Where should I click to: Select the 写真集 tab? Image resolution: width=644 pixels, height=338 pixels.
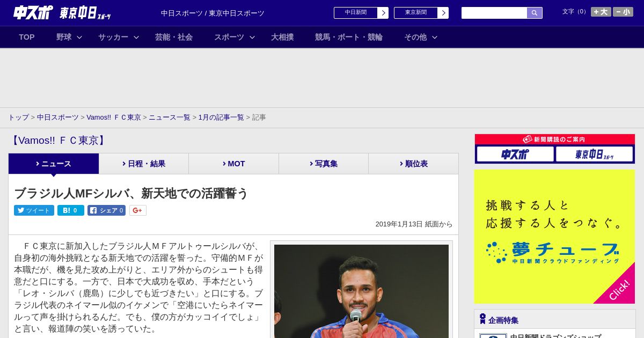click(x=324, y=164)
